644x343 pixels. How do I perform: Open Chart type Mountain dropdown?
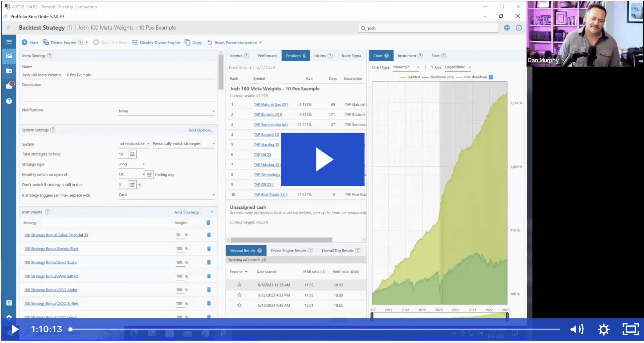tap(406, 67)
